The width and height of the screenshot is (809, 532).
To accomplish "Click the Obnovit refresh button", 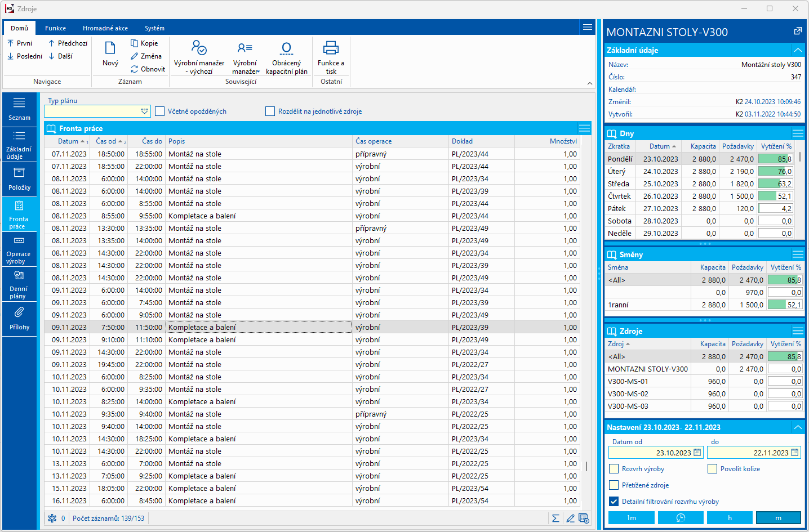I will coord(148,69).
